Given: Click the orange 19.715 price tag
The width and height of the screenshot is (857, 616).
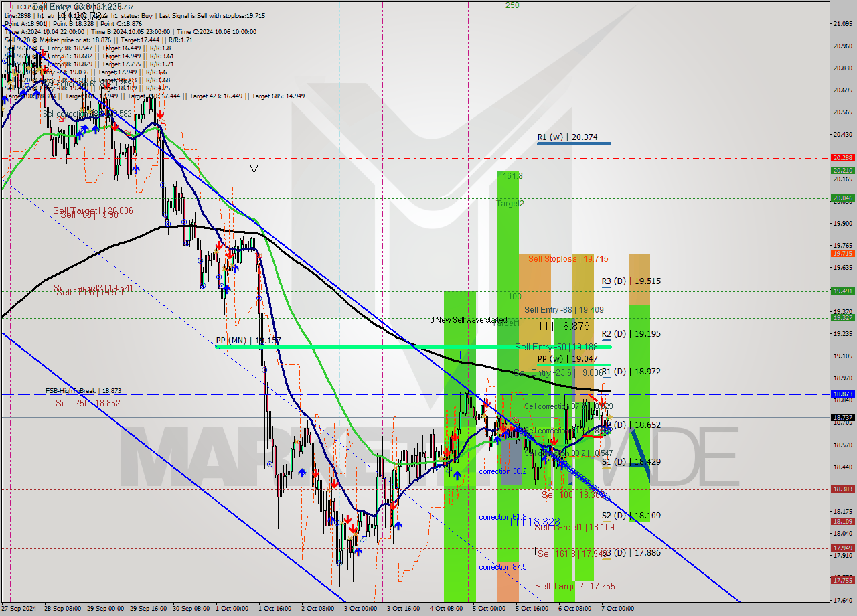Looking at the screenshot, I should [x=842, y=254].
